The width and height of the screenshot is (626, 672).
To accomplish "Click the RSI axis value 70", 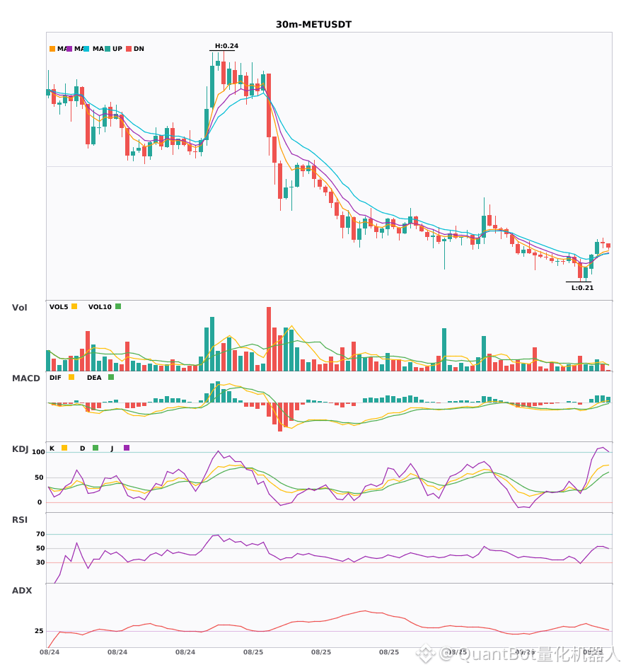I will [40, 534].
